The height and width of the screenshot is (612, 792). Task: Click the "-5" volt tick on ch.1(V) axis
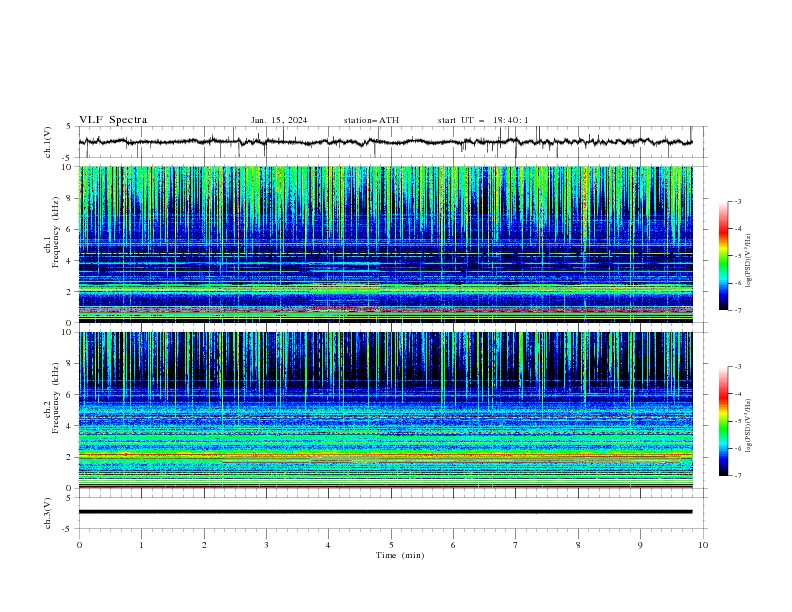(67, 158)
